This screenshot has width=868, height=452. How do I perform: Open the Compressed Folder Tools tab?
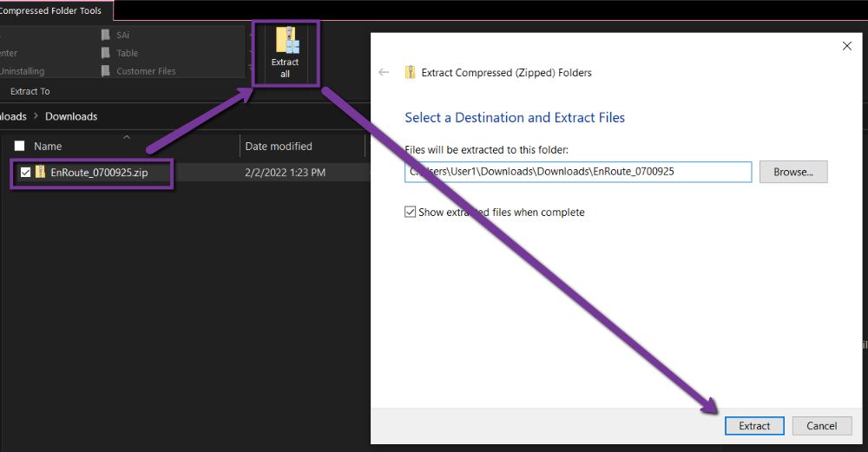click(x=51, y=10)
